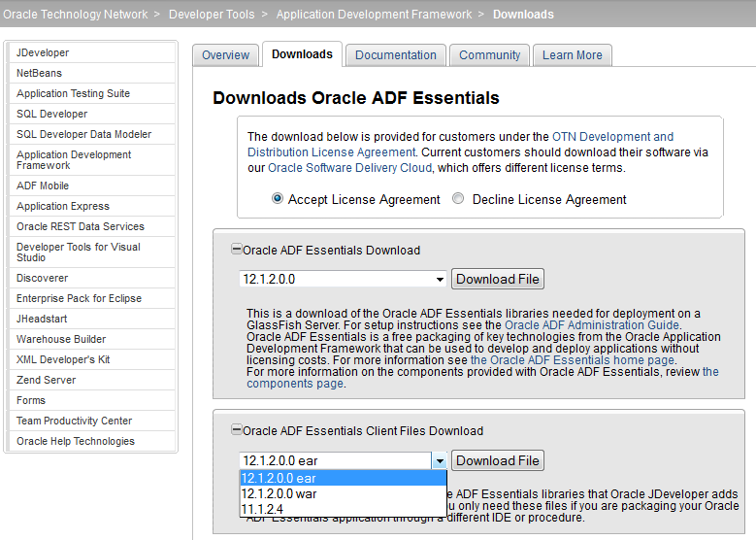Open Oracle REST Data Services in sidebar
Screen dimensions: 756x540
click(x=92, y=226)
